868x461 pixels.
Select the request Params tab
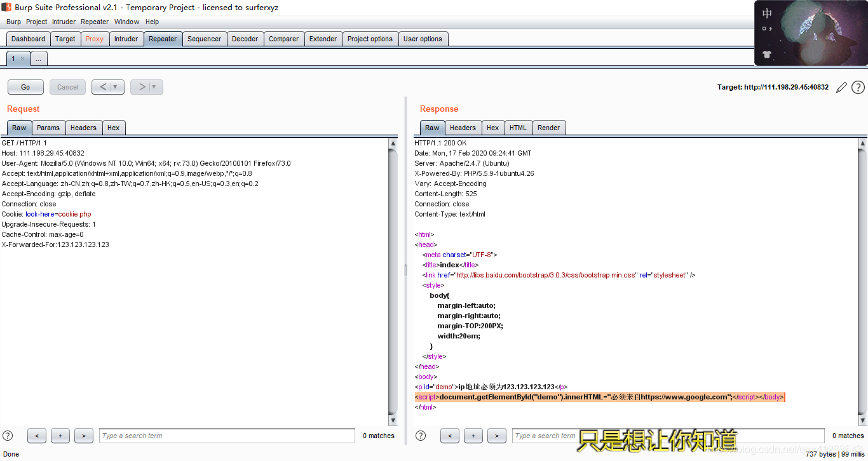click(x=48, y=128)
